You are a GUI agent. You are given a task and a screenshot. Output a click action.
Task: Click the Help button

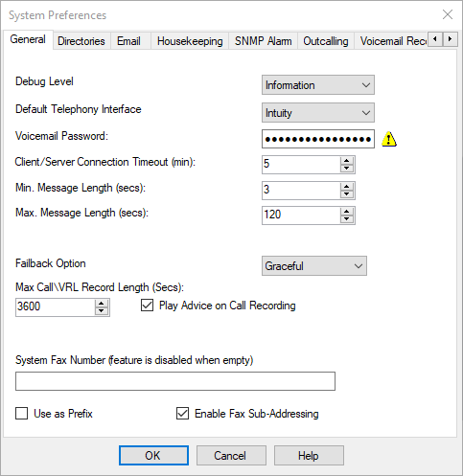coord(309,455)
